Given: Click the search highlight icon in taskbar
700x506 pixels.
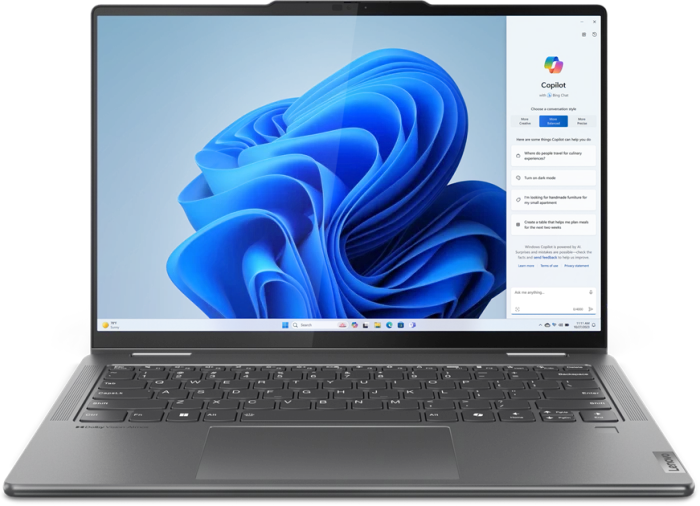Looking at the screenshot, I should (x=342, y=325).
